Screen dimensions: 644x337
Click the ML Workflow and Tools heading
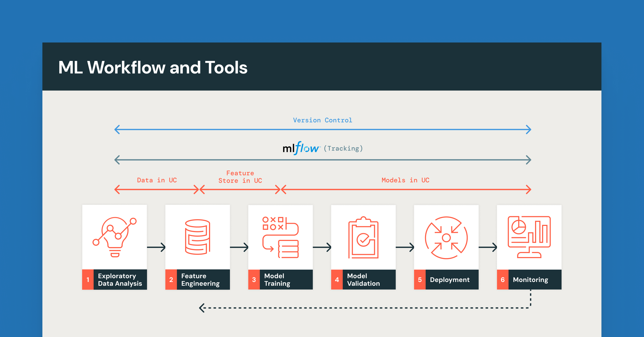[x=153, y=67]
